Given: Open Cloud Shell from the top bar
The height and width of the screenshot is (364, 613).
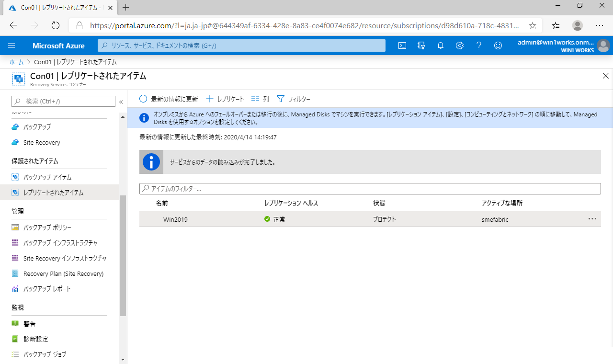Looking at the screenshot, I should [402, 45].
